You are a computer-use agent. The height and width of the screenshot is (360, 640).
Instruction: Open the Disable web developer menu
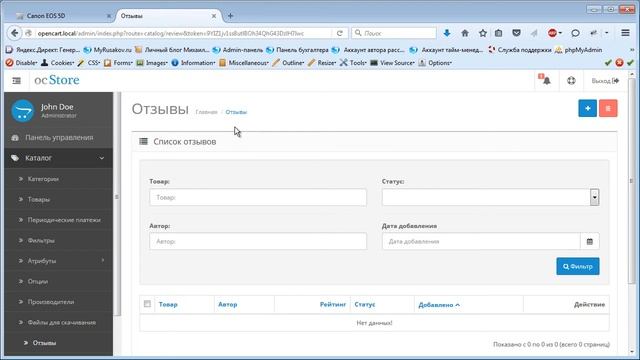tap(21, 63)
